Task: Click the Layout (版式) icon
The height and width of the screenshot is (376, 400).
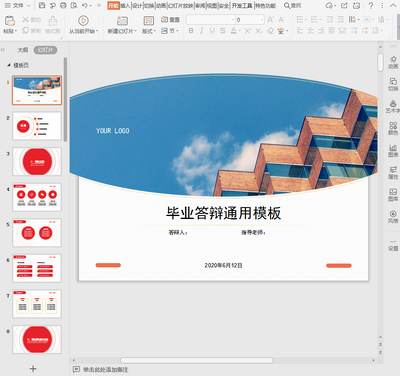Action: (x=149, y=21)
